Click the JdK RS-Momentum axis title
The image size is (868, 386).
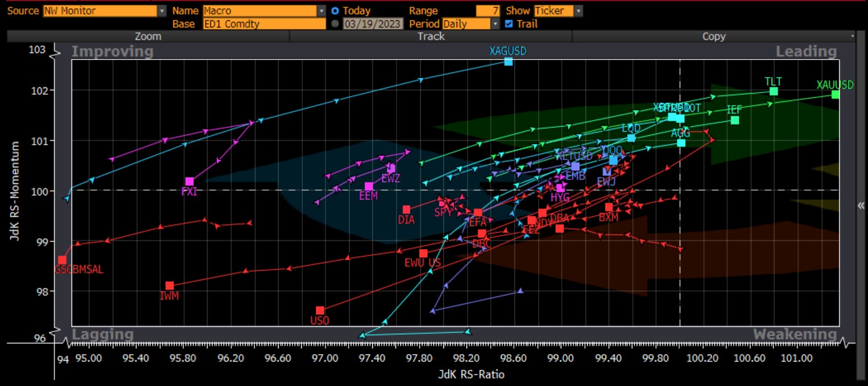(x=15, y=191)
